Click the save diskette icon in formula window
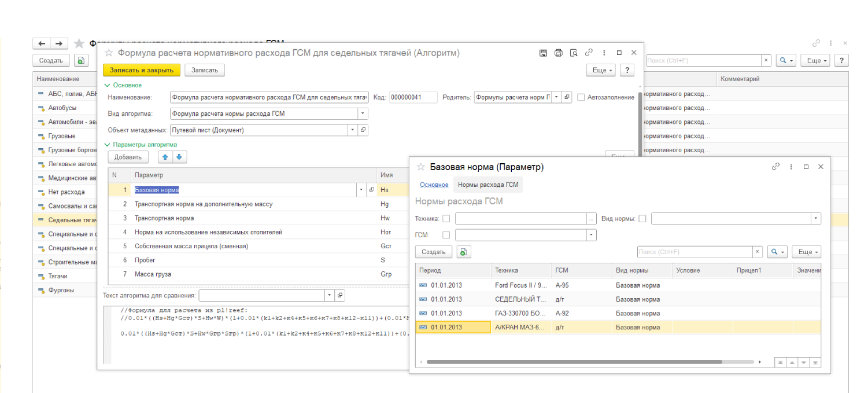Viewport: 868px width, 393px height. point(543,53)
